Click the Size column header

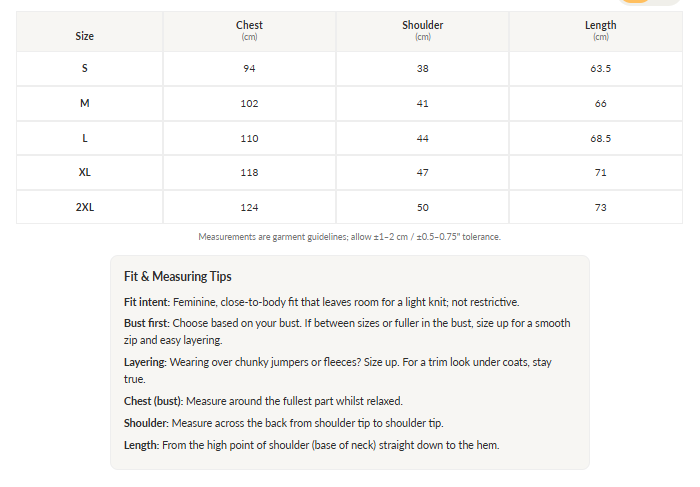click(85, 36)
